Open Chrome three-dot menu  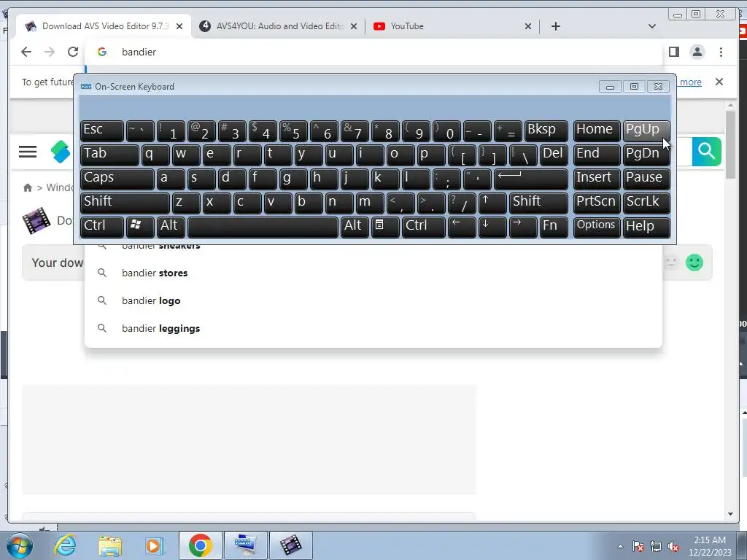tap(721, 52)
